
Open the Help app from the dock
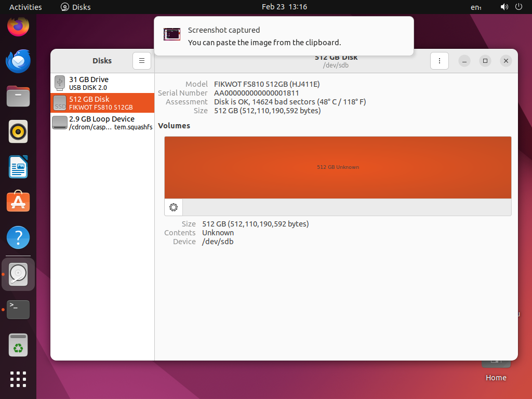point(18,237)
